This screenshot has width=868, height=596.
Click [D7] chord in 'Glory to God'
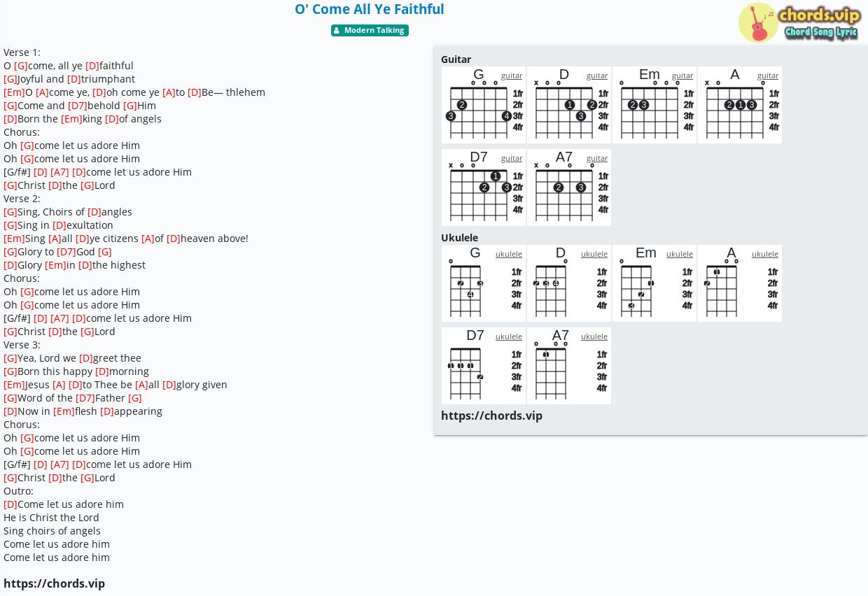pyautogui.click(x=66, y=252)
